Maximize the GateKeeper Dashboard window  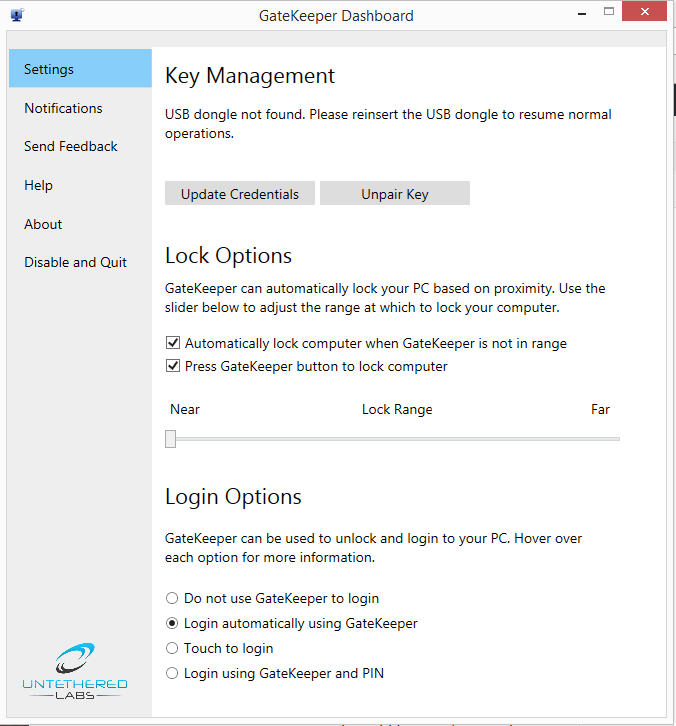tap(609, 12)
